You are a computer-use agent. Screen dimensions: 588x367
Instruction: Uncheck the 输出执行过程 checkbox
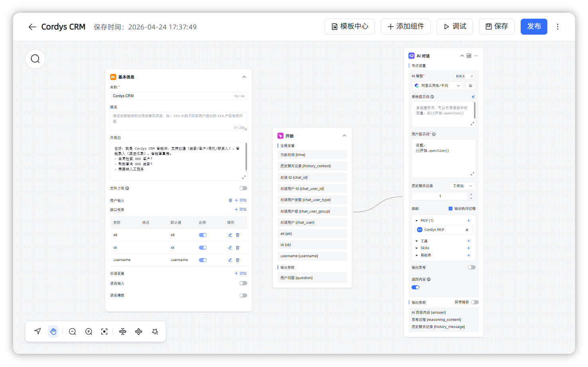pyautogui.click(x=451, y=209)
